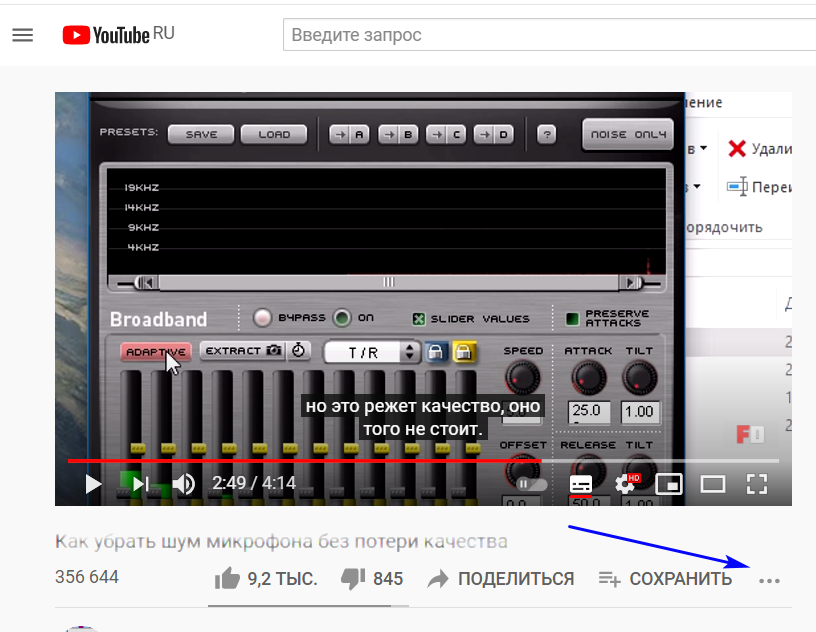The height and width of the screenshot is (632, 816).
Task: Open plugin help question mark button
Action: 546,135
